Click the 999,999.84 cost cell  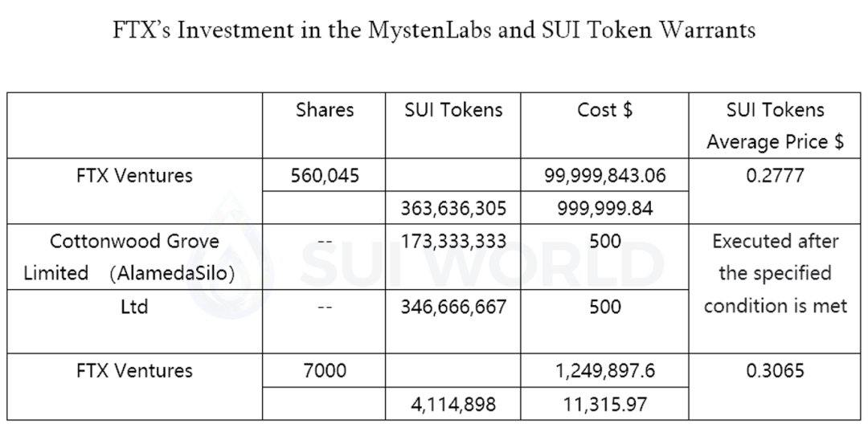coord(605,209)
